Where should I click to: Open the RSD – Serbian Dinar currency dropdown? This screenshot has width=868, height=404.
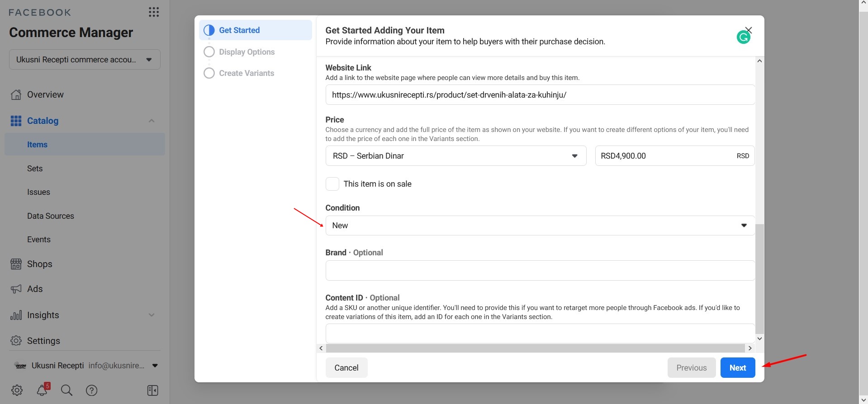455,156
